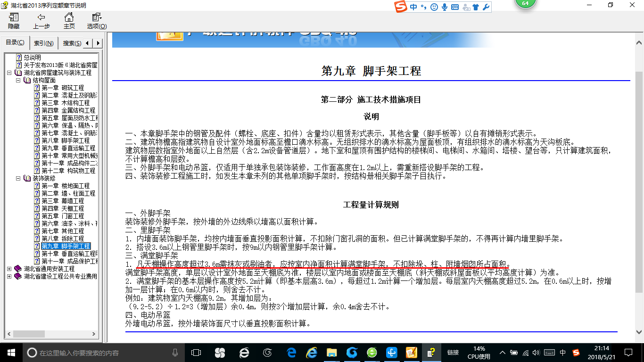Collapse the 装饰装修 tree node
644x362 pixels.
tap(18, 178)
